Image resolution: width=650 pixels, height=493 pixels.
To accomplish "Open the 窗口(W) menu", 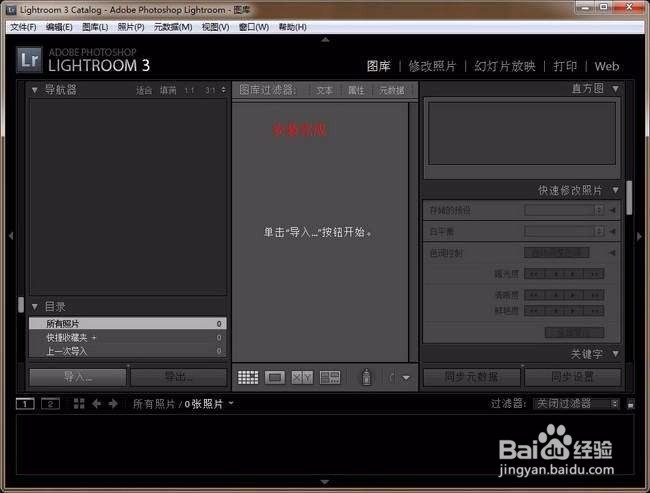I will [x=254, y=27].
